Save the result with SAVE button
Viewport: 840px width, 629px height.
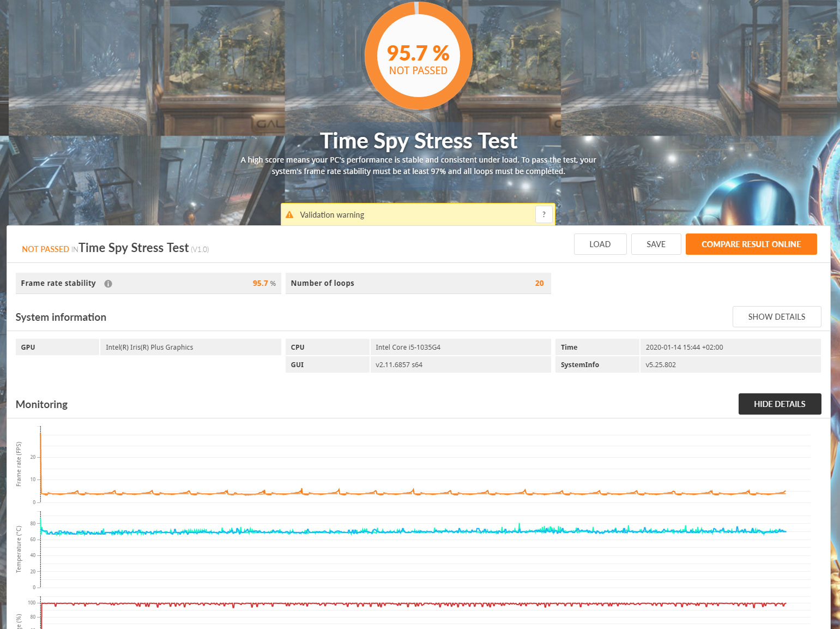coord(656,244)
